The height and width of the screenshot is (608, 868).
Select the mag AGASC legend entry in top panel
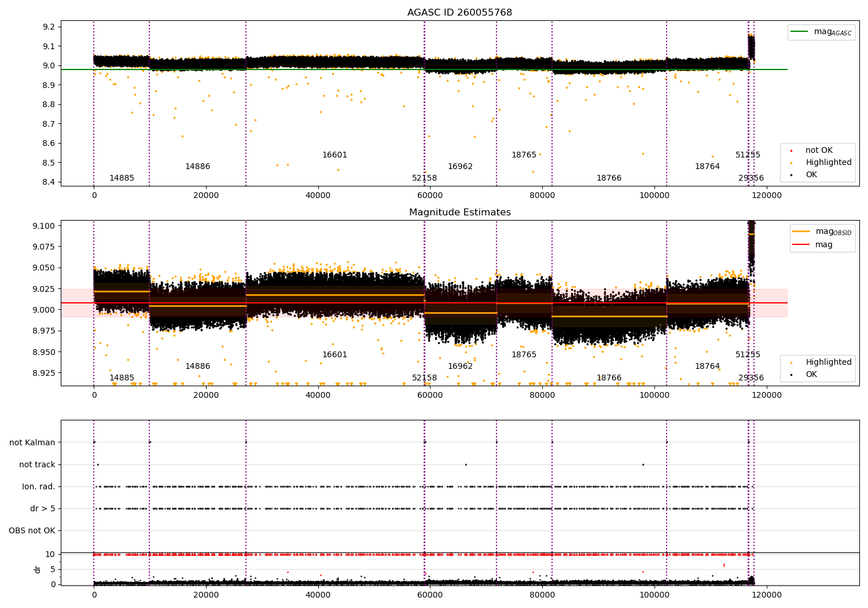821,32
